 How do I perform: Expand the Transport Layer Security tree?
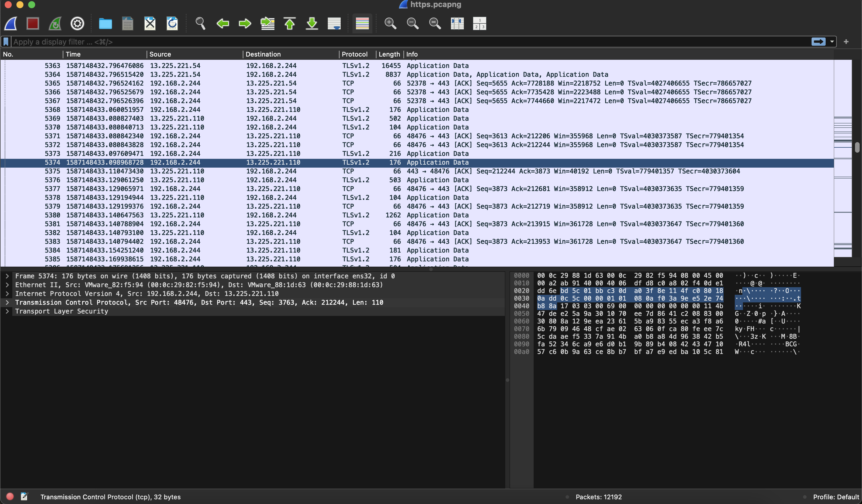click(x=7, y=311)
